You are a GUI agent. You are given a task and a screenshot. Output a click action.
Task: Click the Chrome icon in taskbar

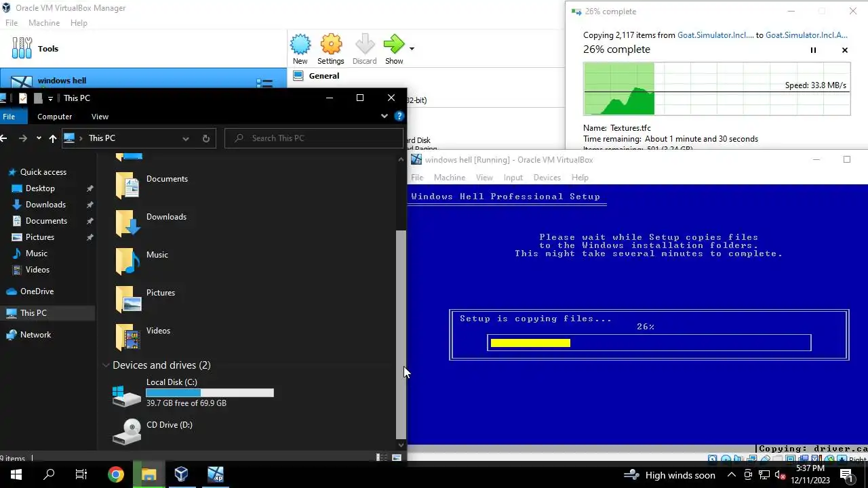(116, 474)
